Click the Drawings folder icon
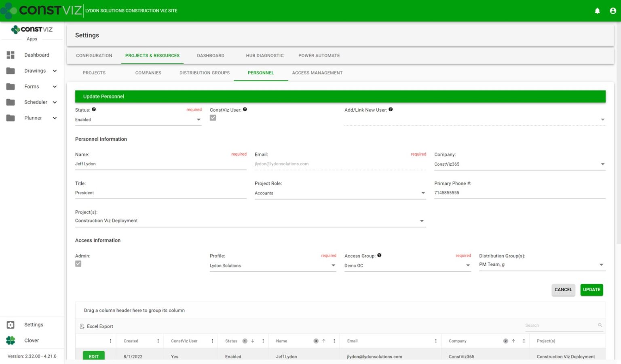Image resolution: width=621 pixels, height=364 pixels. click(x=11, y=71)
